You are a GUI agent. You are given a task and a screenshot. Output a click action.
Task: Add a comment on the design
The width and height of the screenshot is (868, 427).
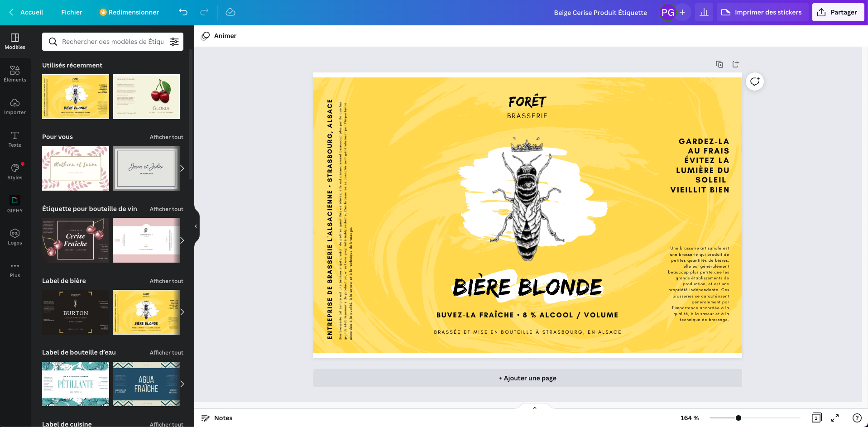tap(755, 82)
